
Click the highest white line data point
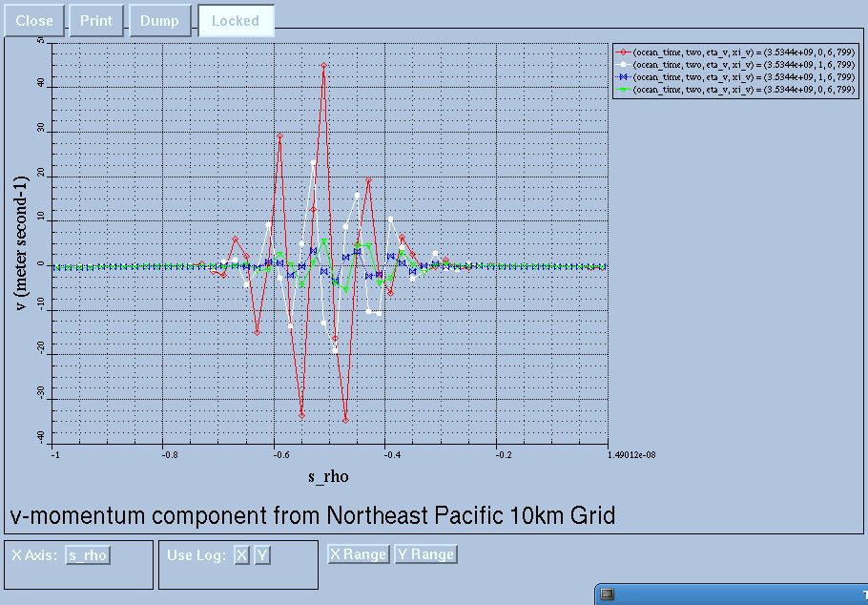pos(313,163)
